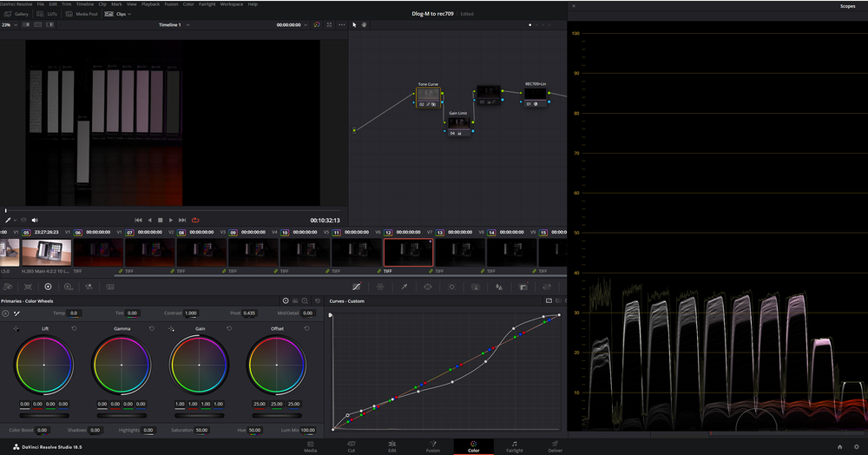Switch to the Edit page tab
868x455 pixels.
392,446
